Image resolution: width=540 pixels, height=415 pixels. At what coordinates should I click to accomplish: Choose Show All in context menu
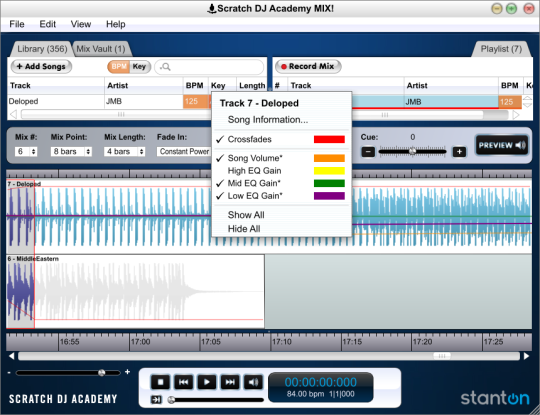coord(246,215)
